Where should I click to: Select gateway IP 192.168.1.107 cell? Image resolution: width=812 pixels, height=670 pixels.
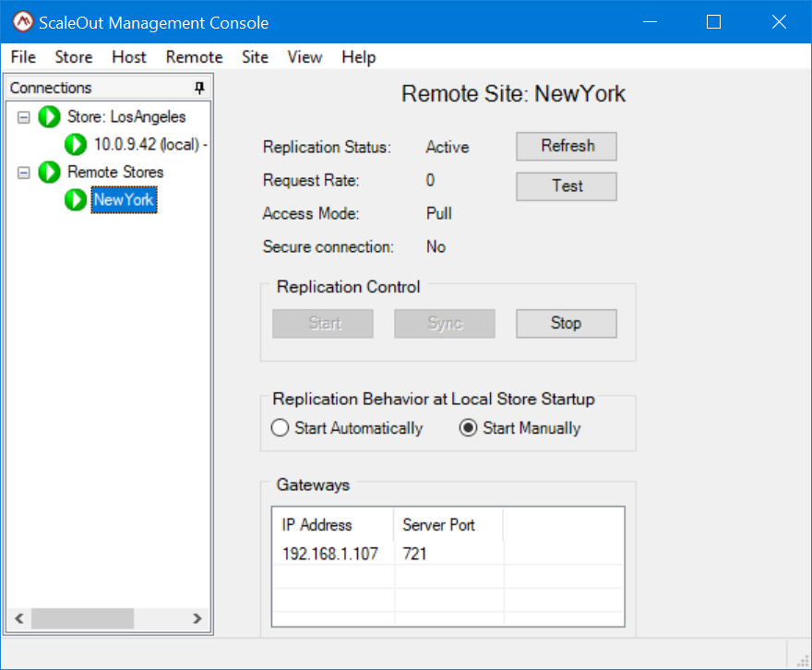tap(332, 554)
